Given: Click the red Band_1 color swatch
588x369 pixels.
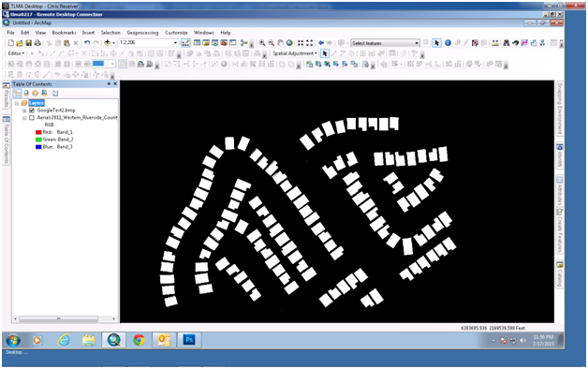Looking at the screenshot, I should click(x=38, y=132).
